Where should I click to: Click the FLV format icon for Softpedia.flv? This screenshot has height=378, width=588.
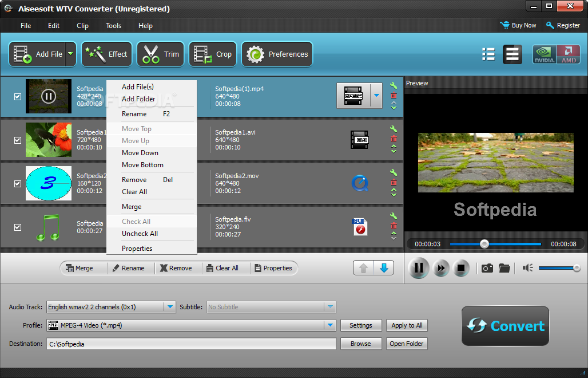(359, 227)
